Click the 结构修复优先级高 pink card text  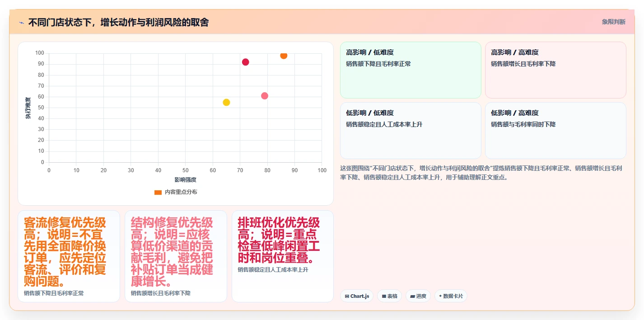(x=172, y=252)
